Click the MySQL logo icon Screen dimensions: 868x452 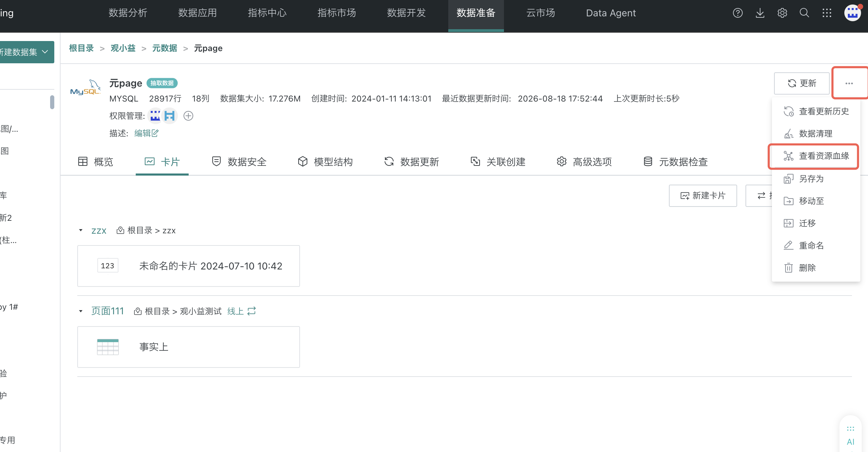[x=85, y=87]
